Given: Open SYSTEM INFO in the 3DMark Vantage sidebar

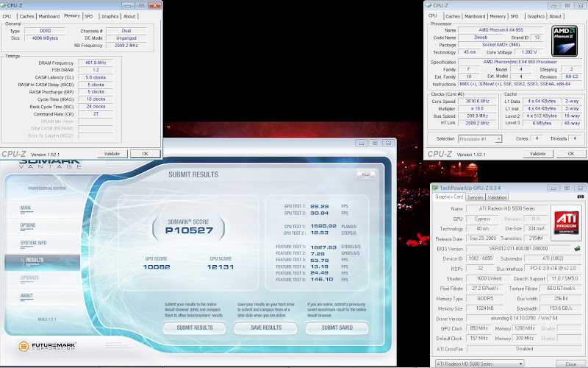Looking at the screenshot, I should coord(33,244).
